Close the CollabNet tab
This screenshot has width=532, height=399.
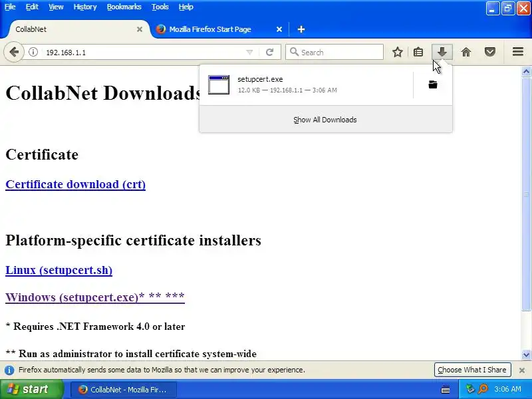tap(140, 29)
